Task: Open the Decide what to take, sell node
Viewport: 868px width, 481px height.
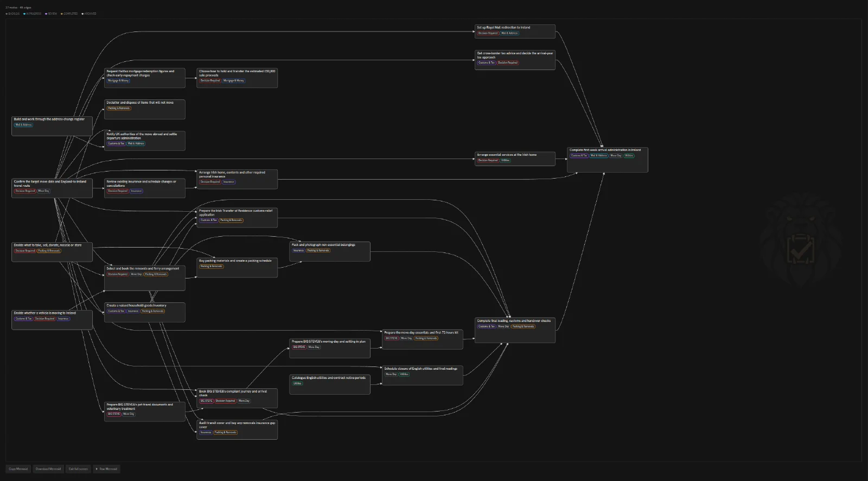Action: [x=52, y=252]
